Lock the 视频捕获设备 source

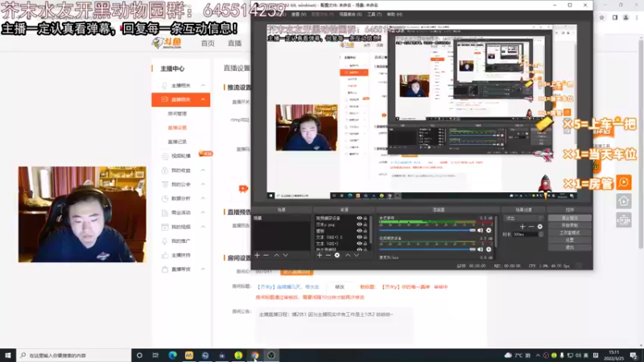click(365, 218)
